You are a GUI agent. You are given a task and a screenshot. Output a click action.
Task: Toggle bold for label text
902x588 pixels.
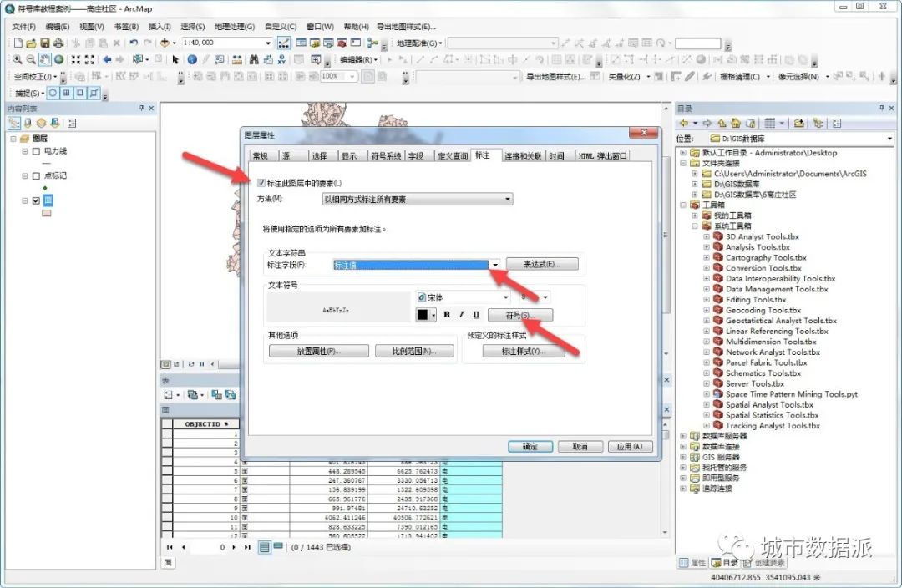pos(446,315)
